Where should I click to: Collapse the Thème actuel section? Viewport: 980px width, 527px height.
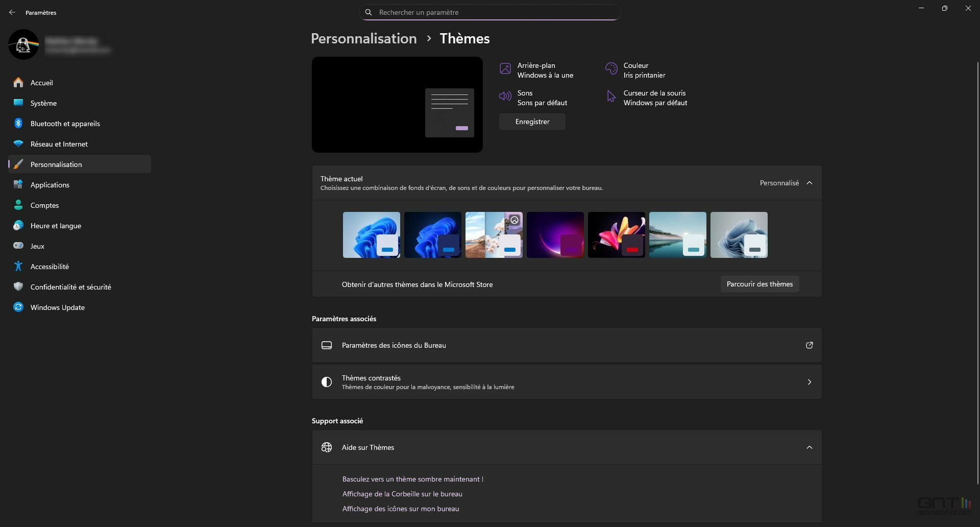click(x=809, y=183)
